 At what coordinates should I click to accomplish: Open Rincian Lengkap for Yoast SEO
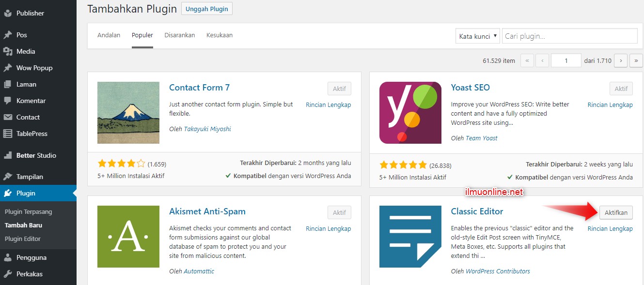pos(610,105)
